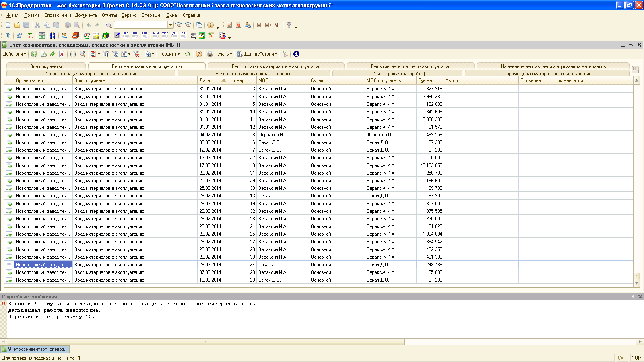Image resolution: width=644 pixels, height=362 pixels.
Task: Click the M+ memory add button
Action: pyautogui.click(x=268, y=25)
